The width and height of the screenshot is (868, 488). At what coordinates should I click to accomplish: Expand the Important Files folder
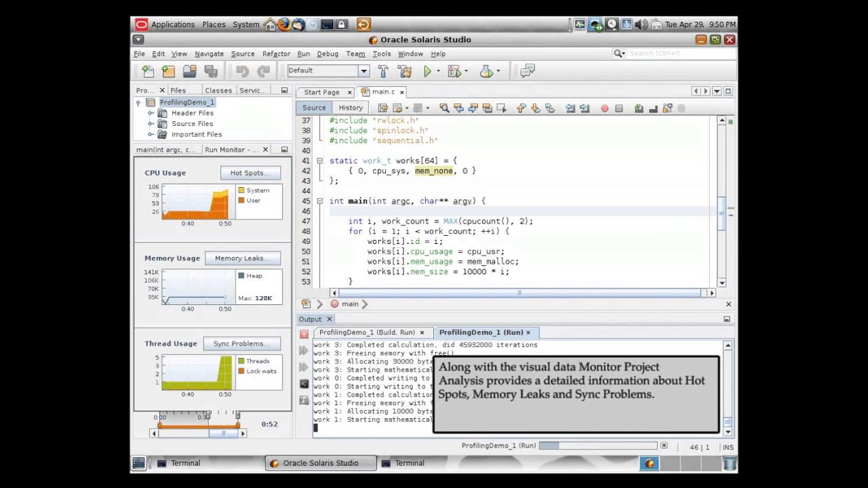point(151,135)
